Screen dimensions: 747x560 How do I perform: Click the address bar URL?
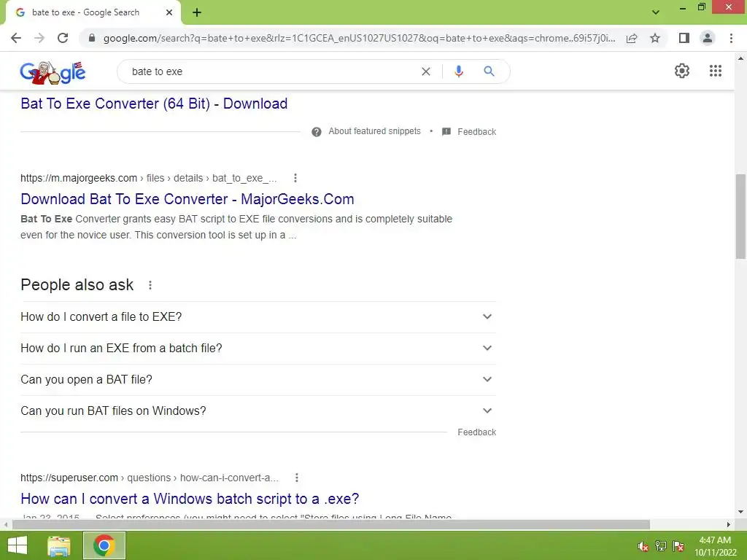pyautogui.click(x=359, y=38)
